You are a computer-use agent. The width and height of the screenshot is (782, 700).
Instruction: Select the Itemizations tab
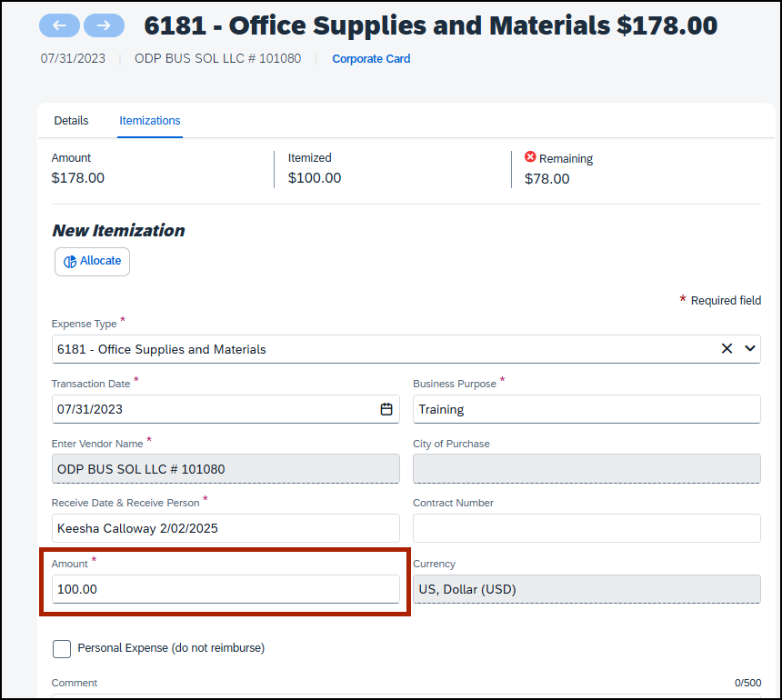coord(150,121)
